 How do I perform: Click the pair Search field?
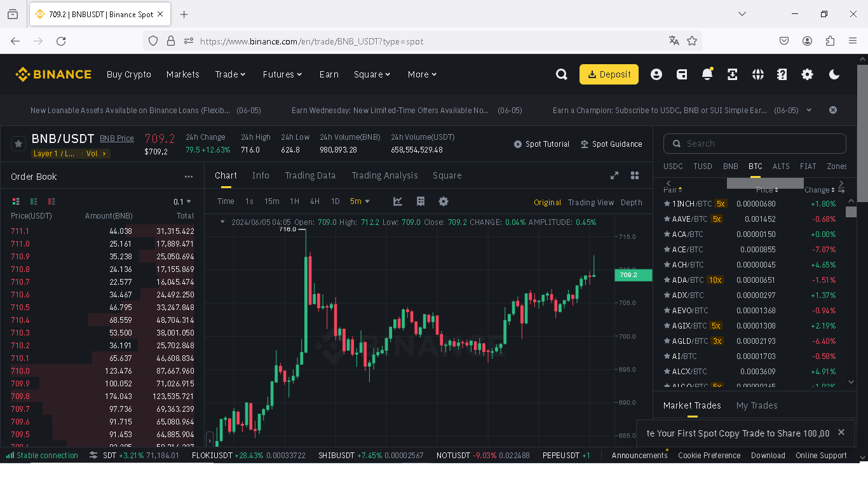tap(755, 144)
